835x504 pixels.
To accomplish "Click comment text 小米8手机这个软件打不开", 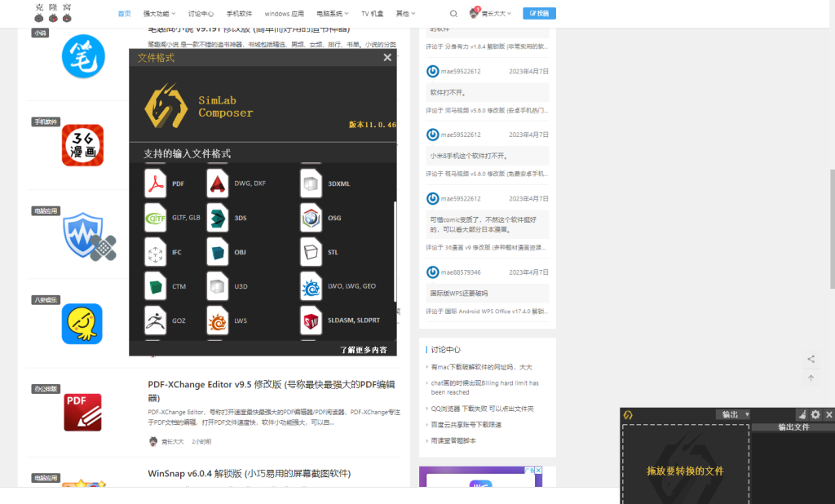I will pos(469,156).
